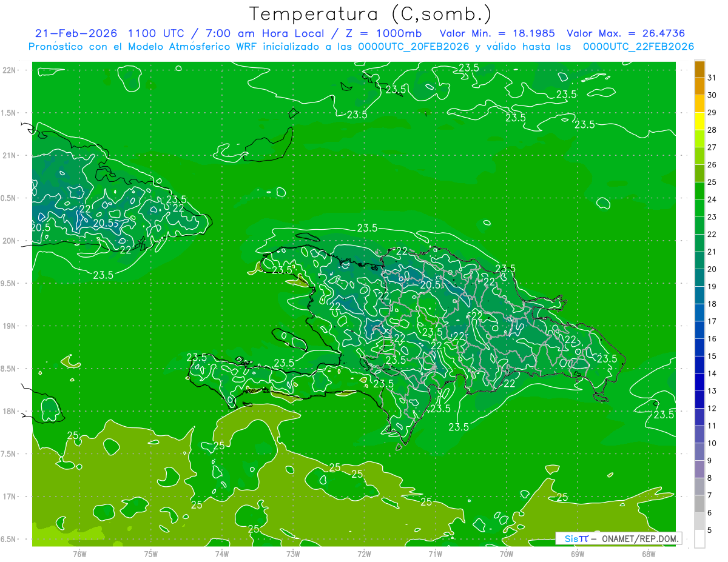
Task: Select the 'Z = 1000mb' level label
Action: [382, 33]
